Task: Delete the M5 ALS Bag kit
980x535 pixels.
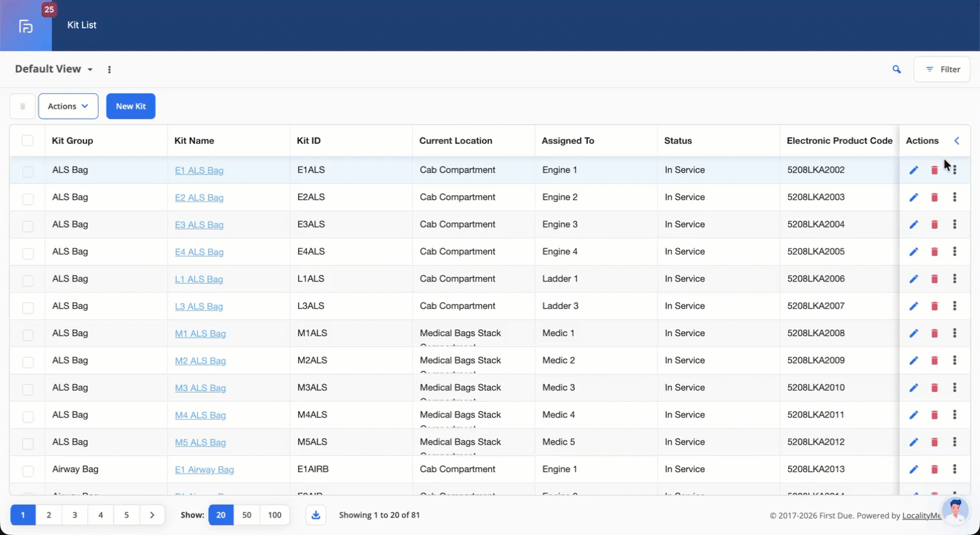Action: click(x=934, y=442)
